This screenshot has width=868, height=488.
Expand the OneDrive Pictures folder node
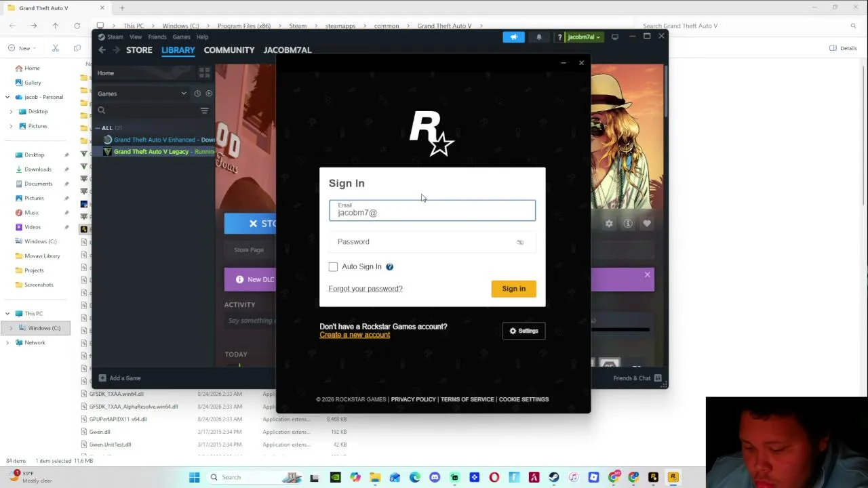pyautogui.click(x=11, y=126)
